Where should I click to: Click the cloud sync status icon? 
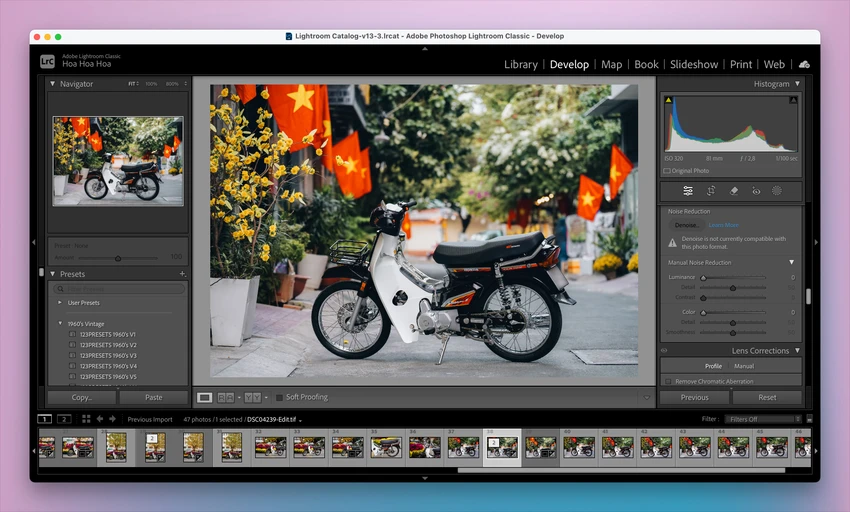tap(804, 64)
